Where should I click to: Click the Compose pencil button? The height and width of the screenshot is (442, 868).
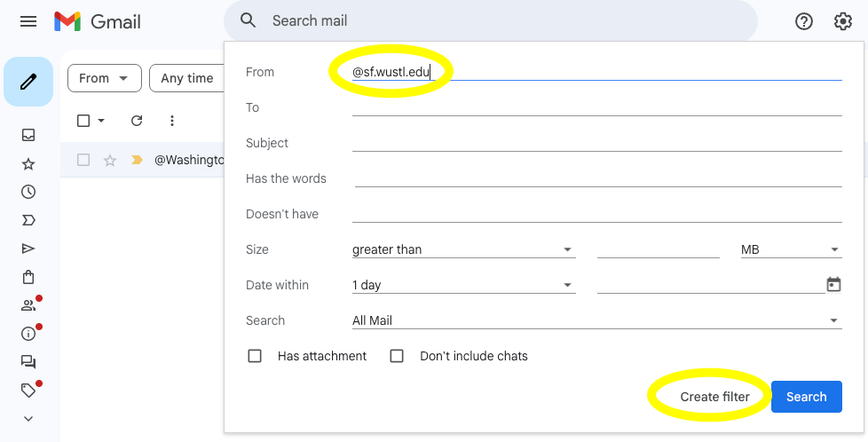(28, 82)
